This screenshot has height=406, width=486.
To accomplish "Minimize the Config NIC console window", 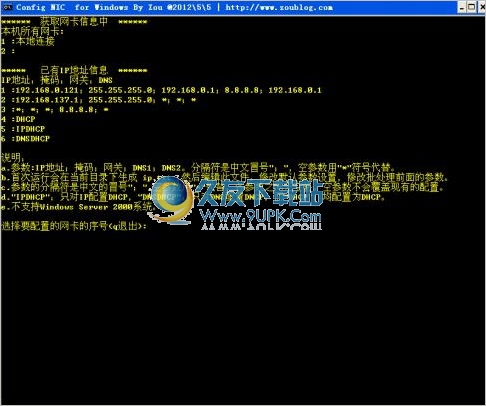I will click(x=461, y=7).
